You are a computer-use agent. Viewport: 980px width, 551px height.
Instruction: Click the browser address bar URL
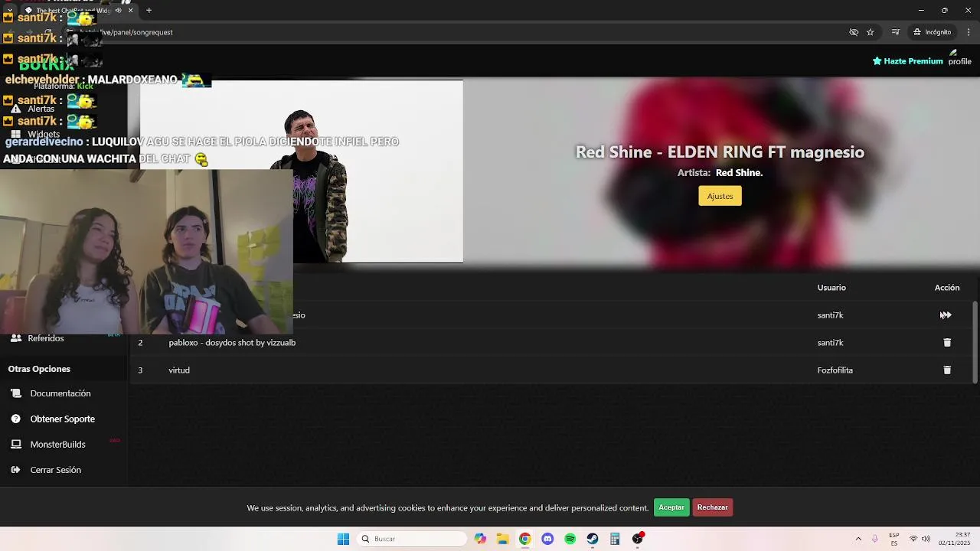click(x=126, y=32)
